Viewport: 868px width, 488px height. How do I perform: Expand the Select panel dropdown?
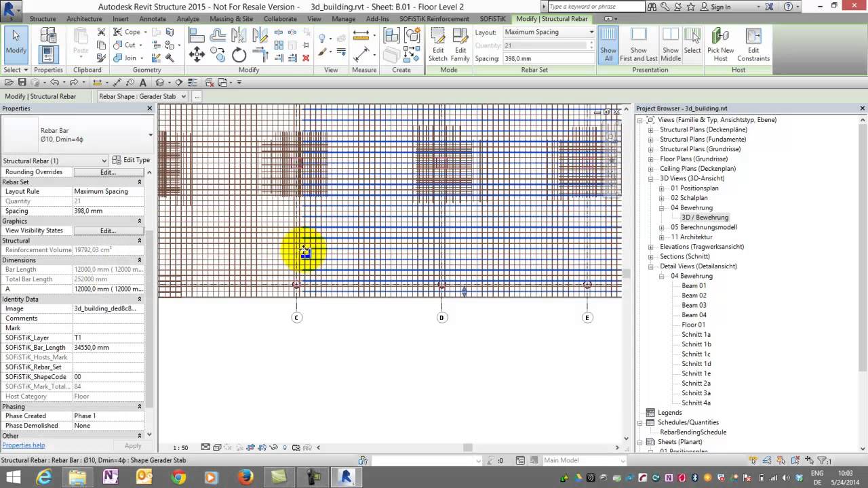tap(16, 70)
